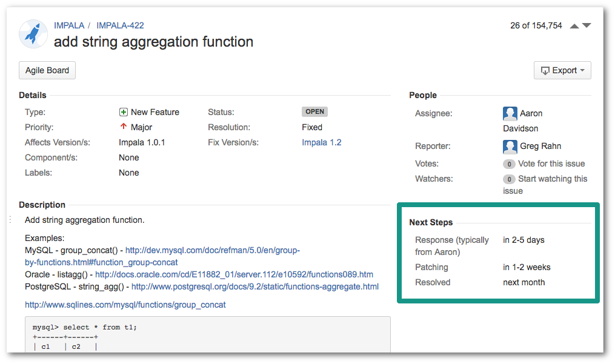Open the Impala 1.2 fix version link
The height and width of the screenshot is (364, 615).
(x=321, y=142)
